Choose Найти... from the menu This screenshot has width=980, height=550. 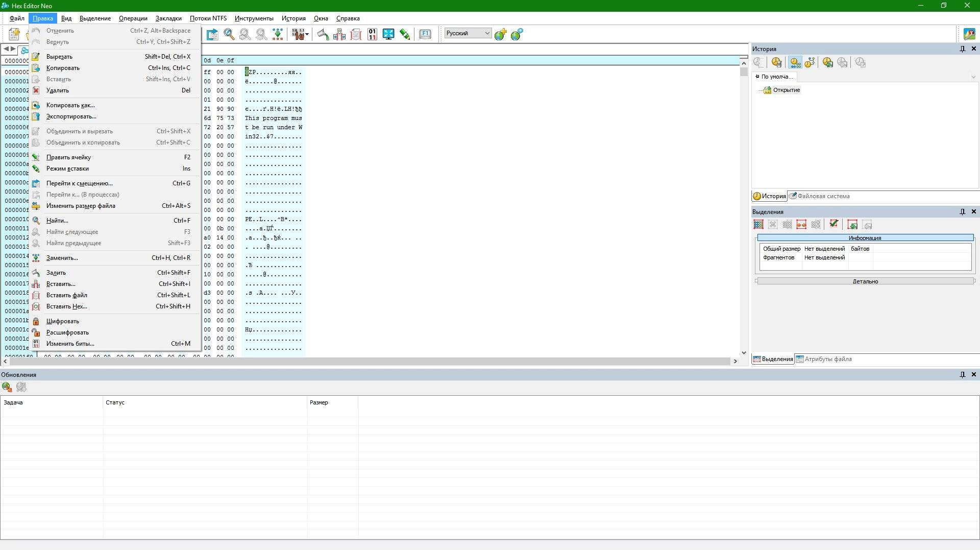pos(115,221)
